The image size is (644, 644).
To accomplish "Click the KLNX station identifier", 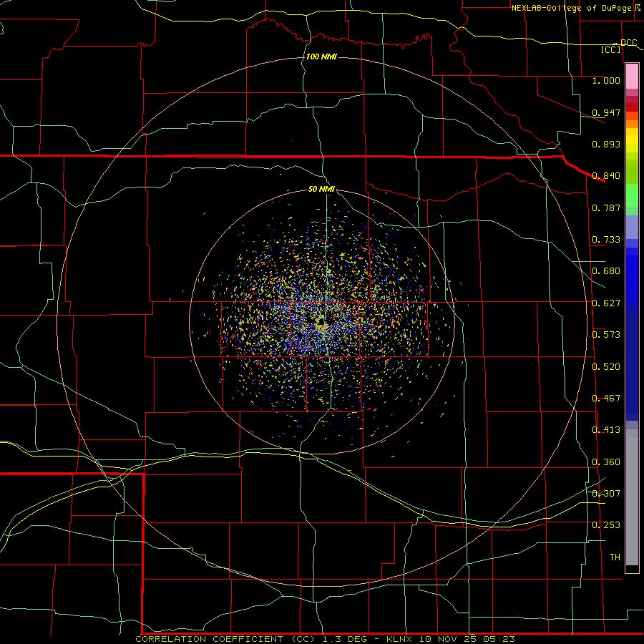I will point(400,639).
